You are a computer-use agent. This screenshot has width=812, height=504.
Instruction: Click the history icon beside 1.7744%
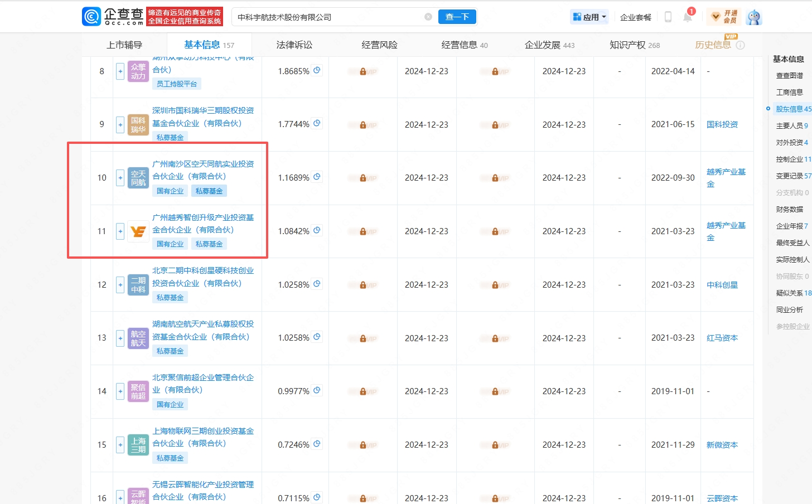click(x=317, y=123)
